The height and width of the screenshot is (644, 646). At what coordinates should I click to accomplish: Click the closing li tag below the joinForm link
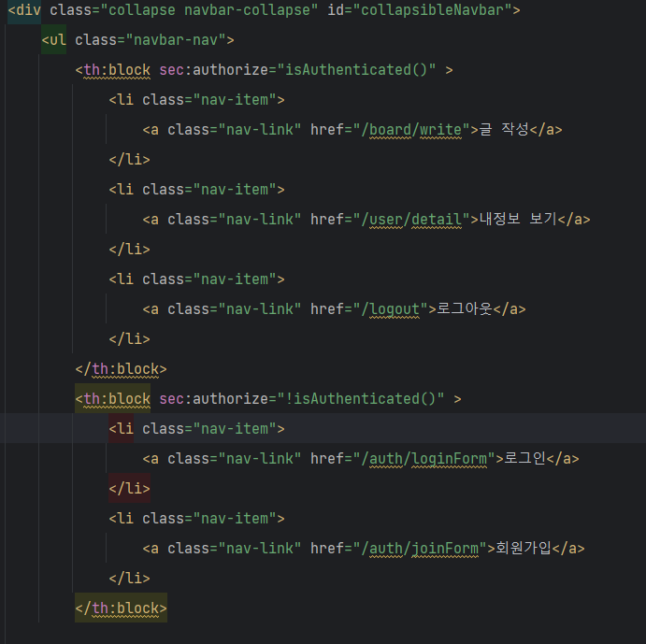[x=129, y=578]
